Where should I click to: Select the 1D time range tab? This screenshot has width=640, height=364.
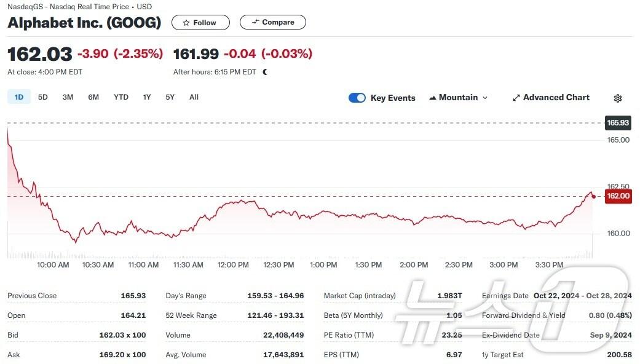[19, 97]
